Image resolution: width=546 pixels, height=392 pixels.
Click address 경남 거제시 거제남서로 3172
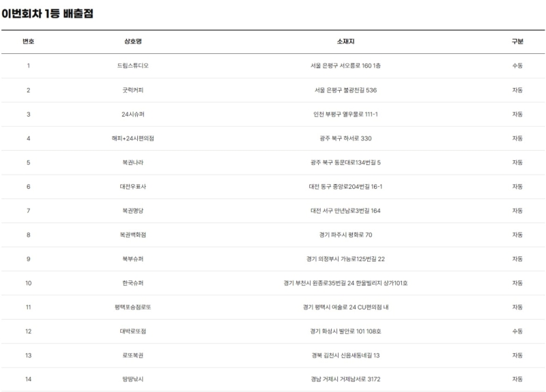click(345, 379)
